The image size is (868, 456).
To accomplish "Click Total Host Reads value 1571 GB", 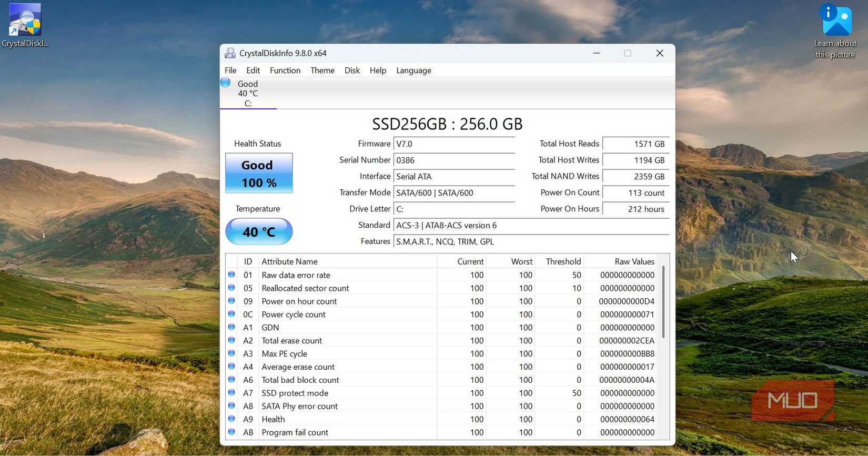I will click(636, 144).
